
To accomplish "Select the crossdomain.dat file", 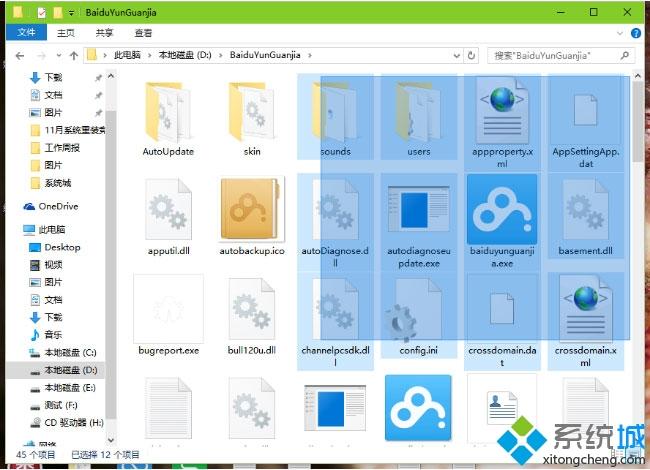I will [502, 322].
